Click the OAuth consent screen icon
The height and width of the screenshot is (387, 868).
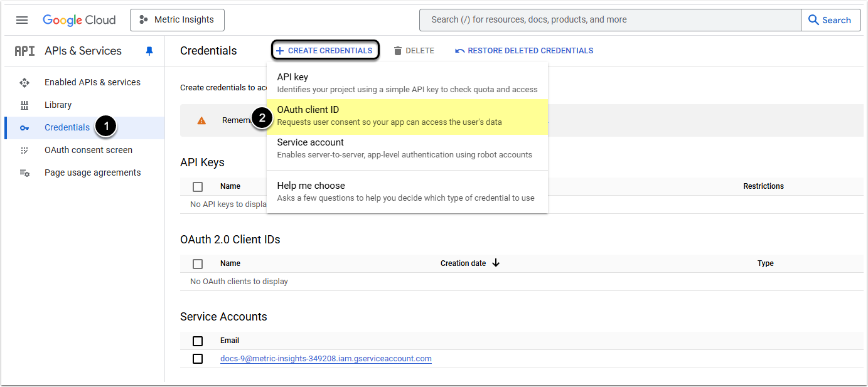pyautogui.click(x=24, y=150)
